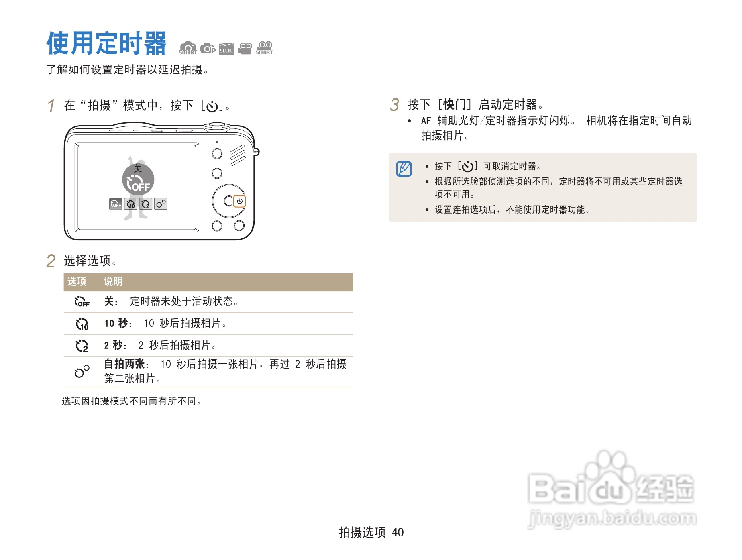The height and width of the screenshot is (560, 742).
Task: Click the camera navigation dial center button
Action: 228,201
